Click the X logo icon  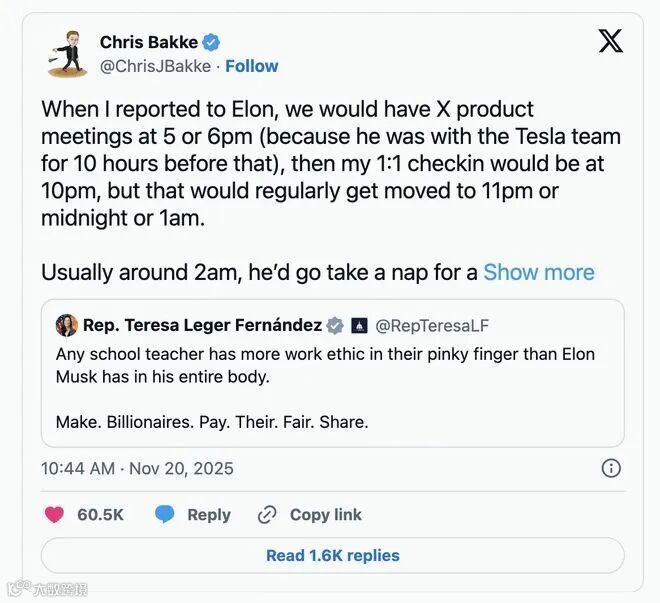[x=610, y=41]
